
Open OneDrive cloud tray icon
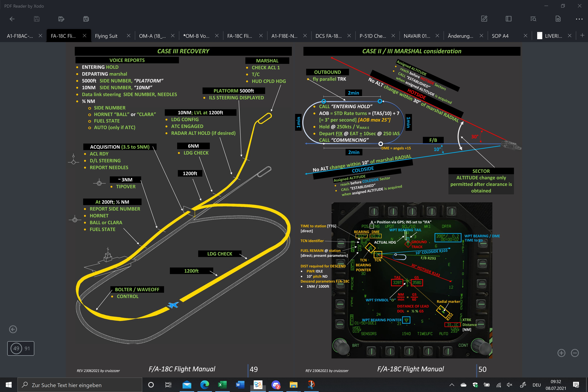(464, 385)
